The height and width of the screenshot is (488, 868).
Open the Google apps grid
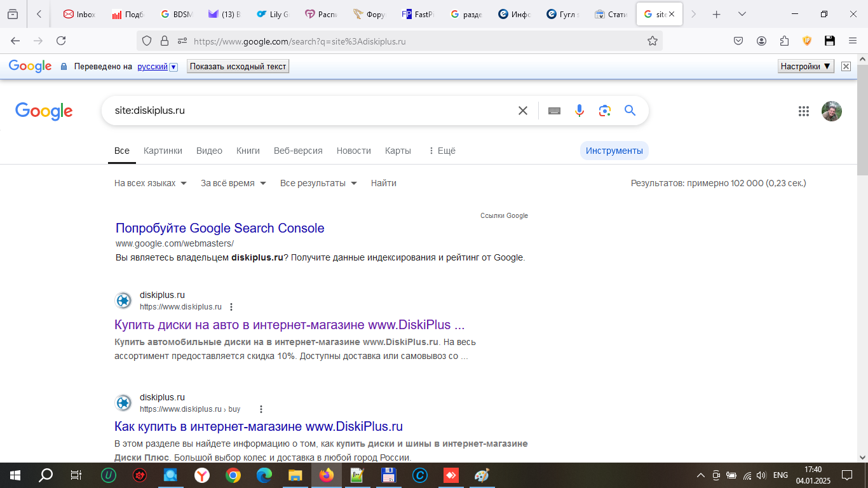[x=804, y=111]
